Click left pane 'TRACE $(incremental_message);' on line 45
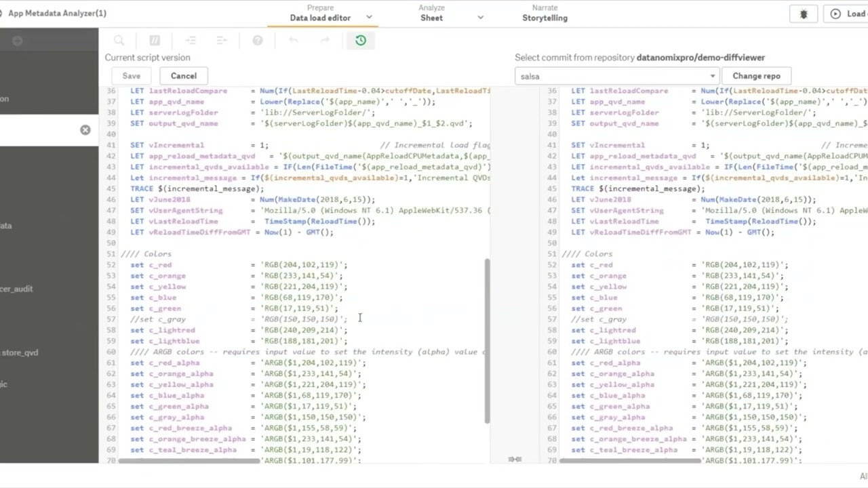868x488 pixels. (197, 188)
